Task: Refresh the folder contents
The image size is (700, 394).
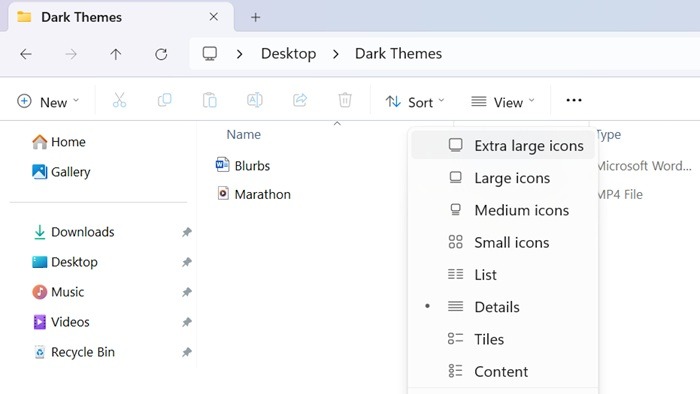Action: pos(161,54)
